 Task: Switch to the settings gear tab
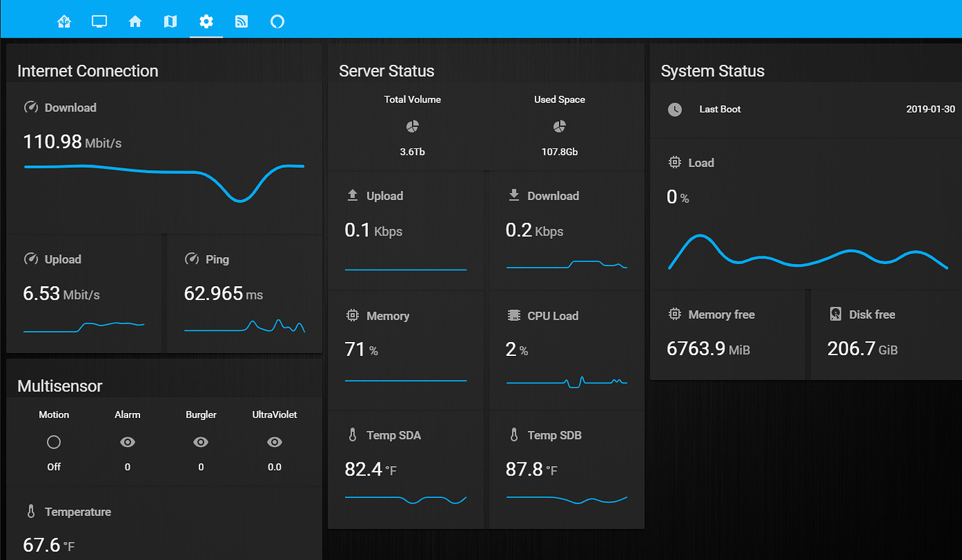tap(206, 21)
